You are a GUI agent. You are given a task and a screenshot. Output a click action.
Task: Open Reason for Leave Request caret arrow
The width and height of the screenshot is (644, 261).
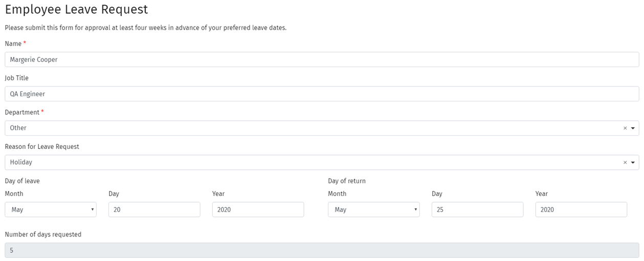633,163
